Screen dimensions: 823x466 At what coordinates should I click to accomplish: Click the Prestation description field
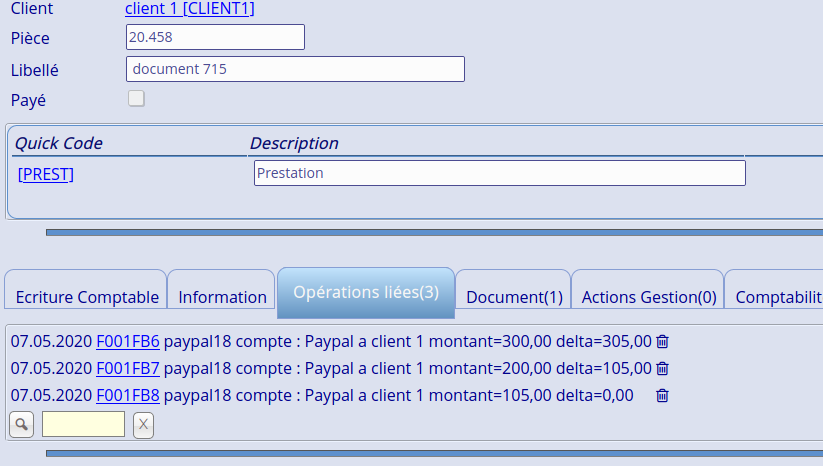tap(500, 173)
